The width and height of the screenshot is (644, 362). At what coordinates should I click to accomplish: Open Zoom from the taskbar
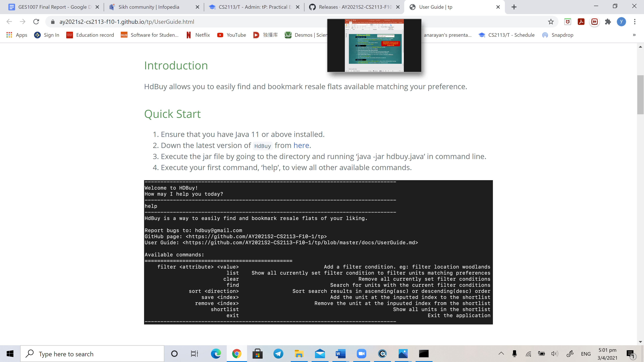coord(361,353)
